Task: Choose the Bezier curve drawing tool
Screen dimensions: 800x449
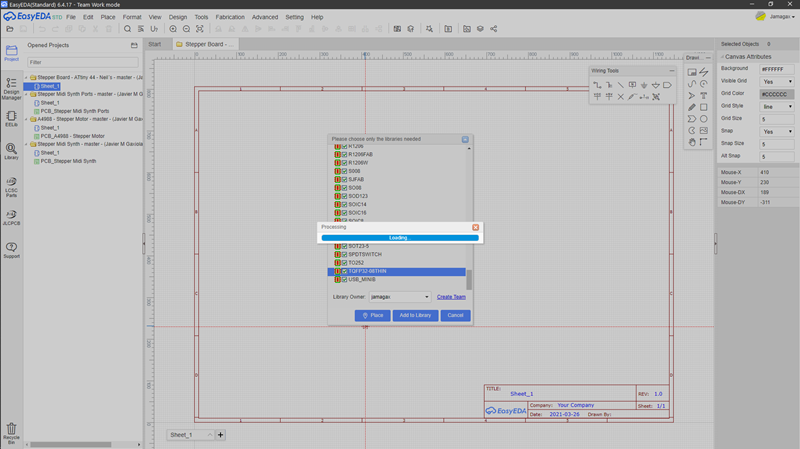Action: tap(692, 84)
